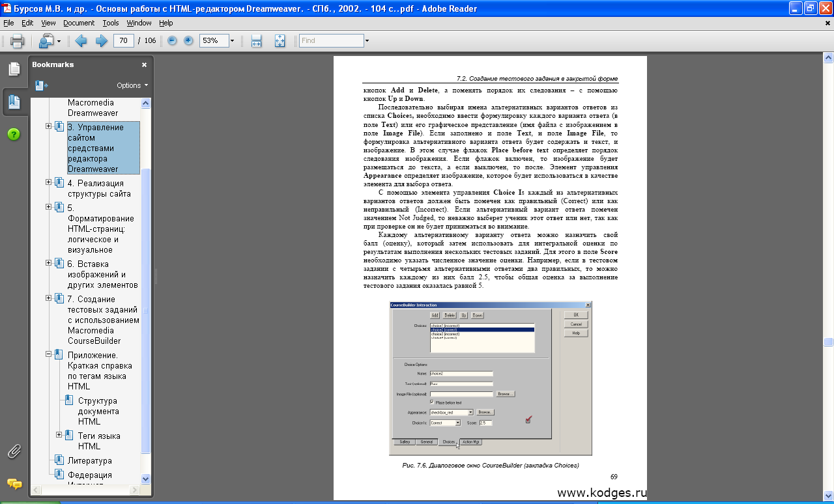Select bookmark 'Теги языка HTML'
The height and width of the screenshot is (504, 834).
[99, 441]
